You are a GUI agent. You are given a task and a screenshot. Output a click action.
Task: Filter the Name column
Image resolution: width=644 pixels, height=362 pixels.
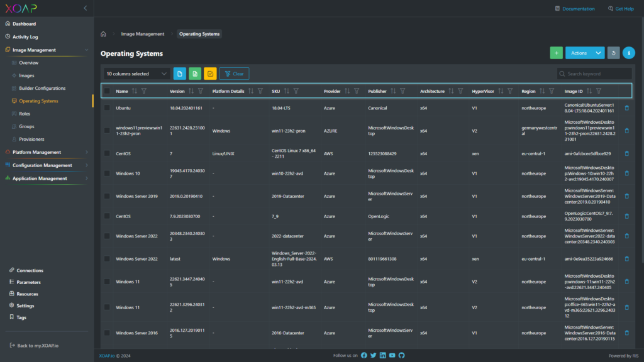144,91
